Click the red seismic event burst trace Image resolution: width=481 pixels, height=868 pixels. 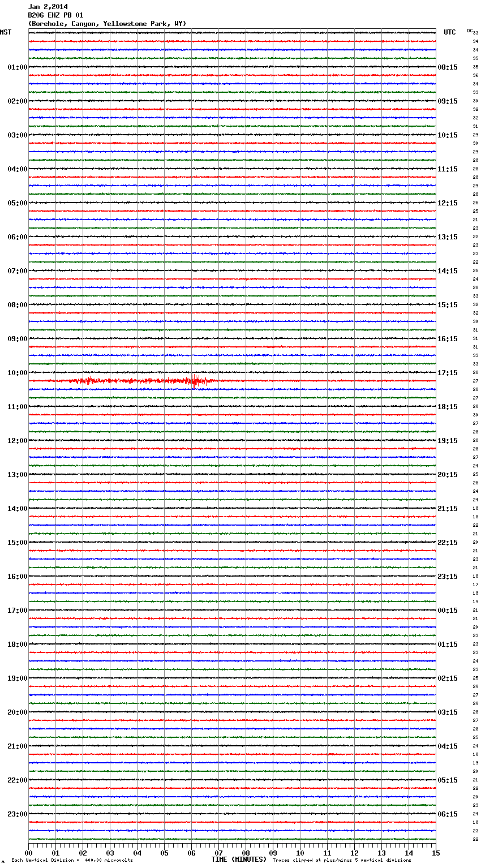tap(141, 381)
